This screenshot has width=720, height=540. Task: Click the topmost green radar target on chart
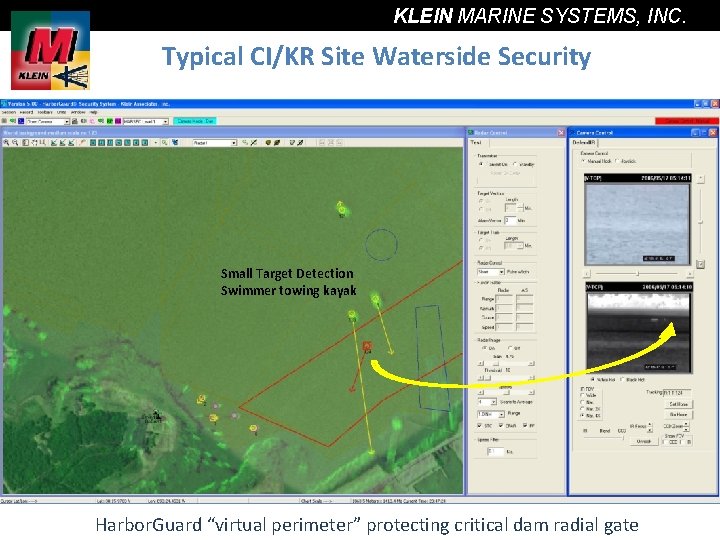tap(342, 210)
